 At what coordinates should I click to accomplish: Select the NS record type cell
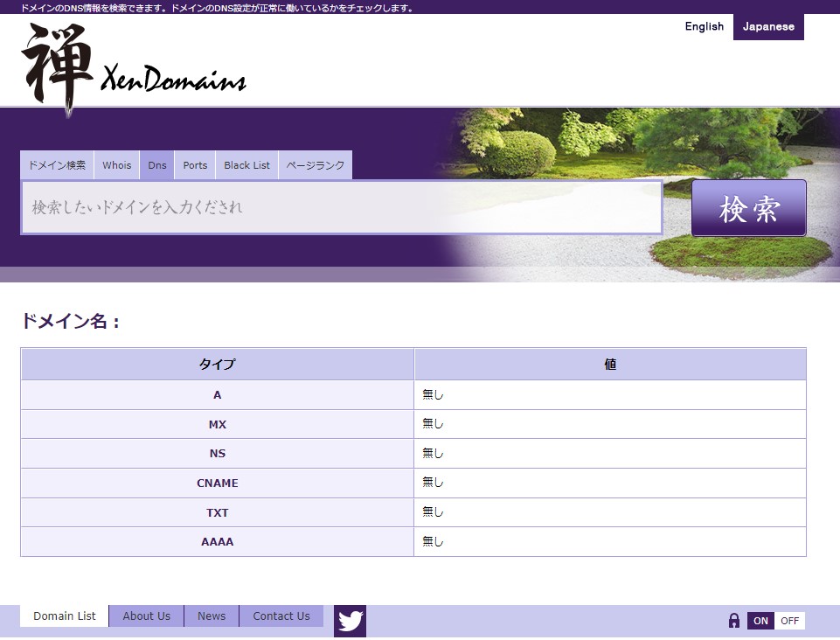tap(217, 454)
